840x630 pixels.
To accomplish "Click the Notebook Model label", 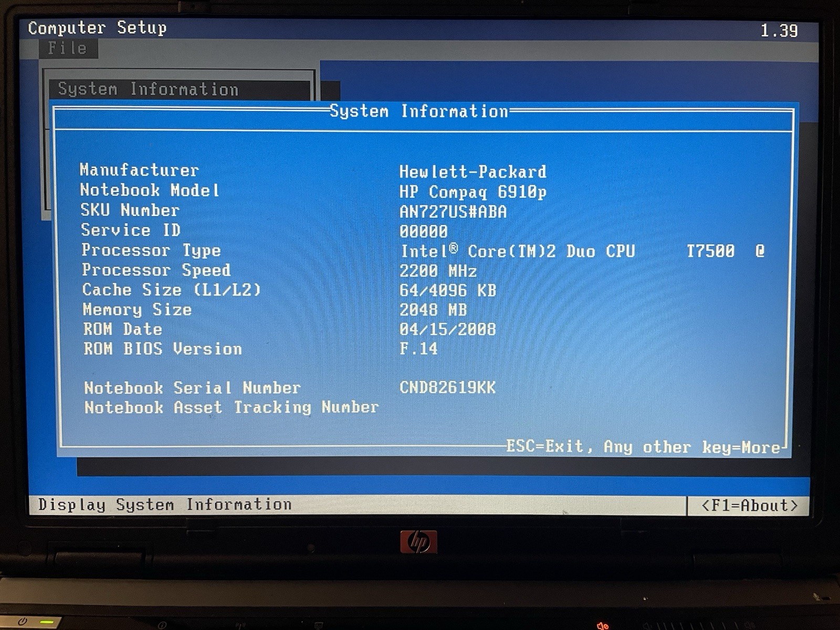I will click(150, 190).
